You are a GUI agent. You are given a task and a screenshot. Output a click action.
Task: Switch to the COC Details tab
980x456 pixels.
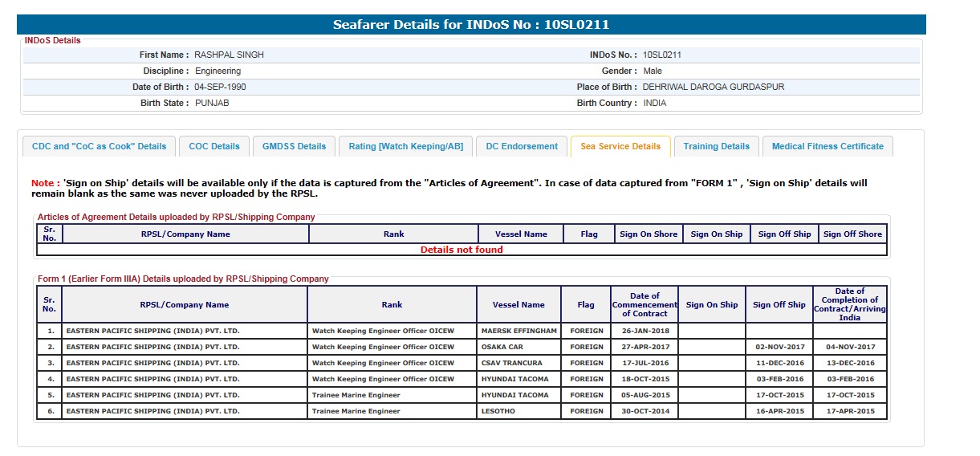coord(214,146)
